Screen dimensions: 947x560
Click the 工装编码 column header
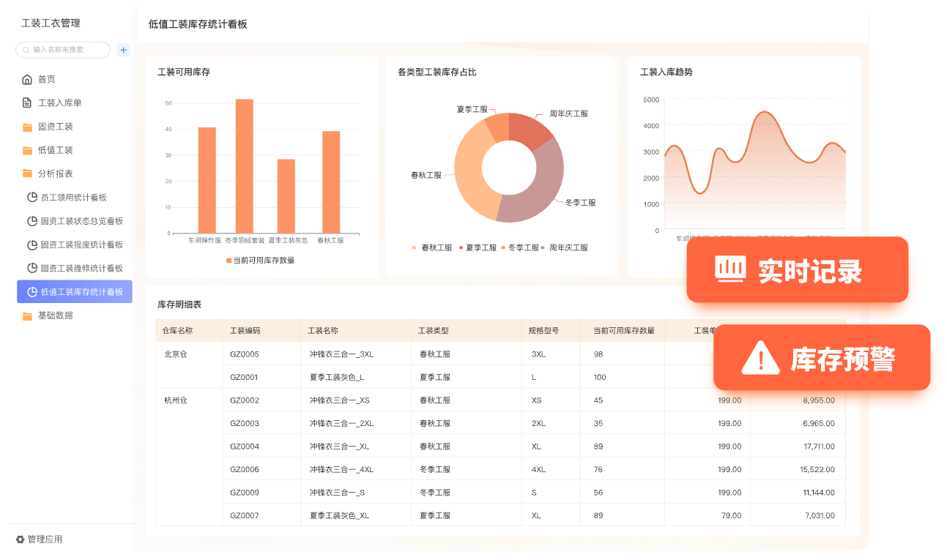(245, 331)
